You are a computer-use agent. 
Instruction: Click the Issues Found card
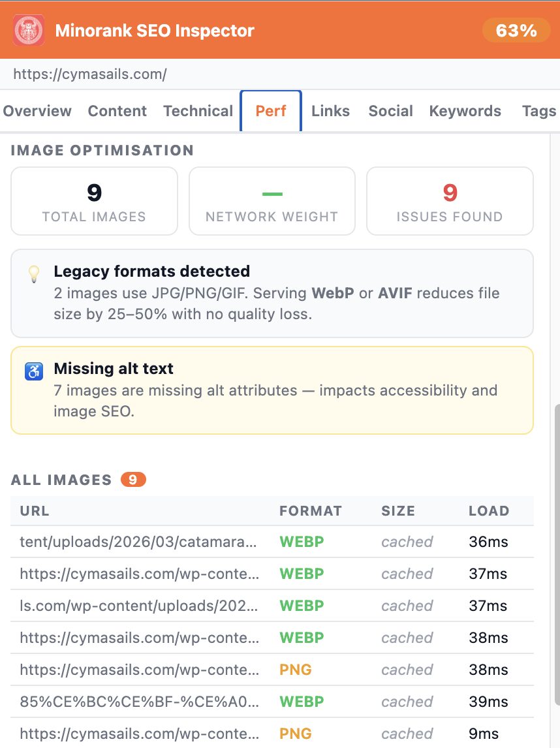pos(450,201)
